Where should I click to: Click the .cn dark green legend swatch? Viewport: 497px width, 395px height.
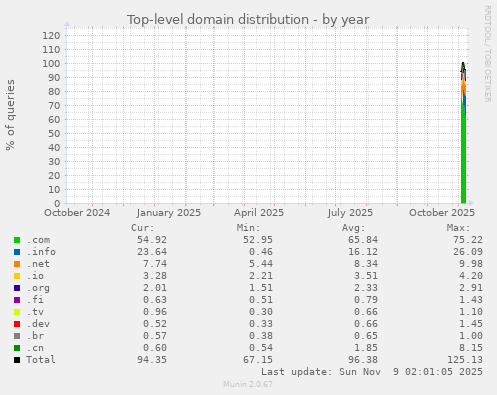[x=17, y=348]
